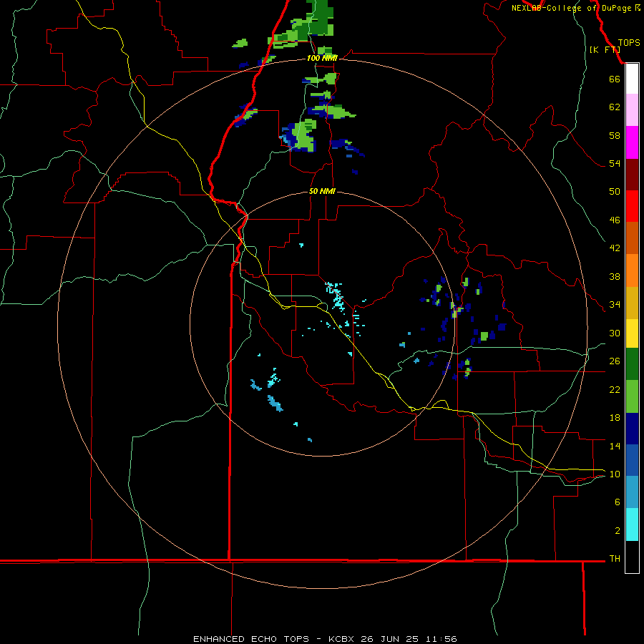Click the "TOPS" legend title
Viewport: 644px width, 644px height.
click(629, 42)
